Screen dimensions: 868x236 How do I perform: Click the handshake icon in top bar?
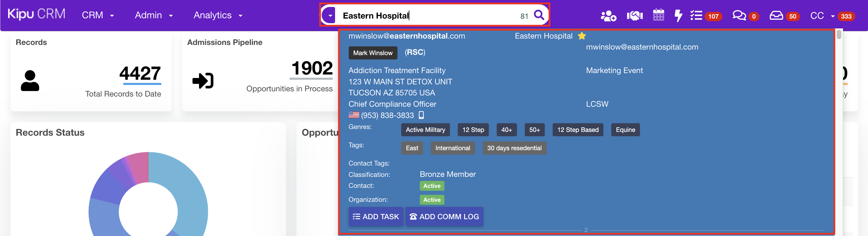pyautogui.click(x=634, y=16)
